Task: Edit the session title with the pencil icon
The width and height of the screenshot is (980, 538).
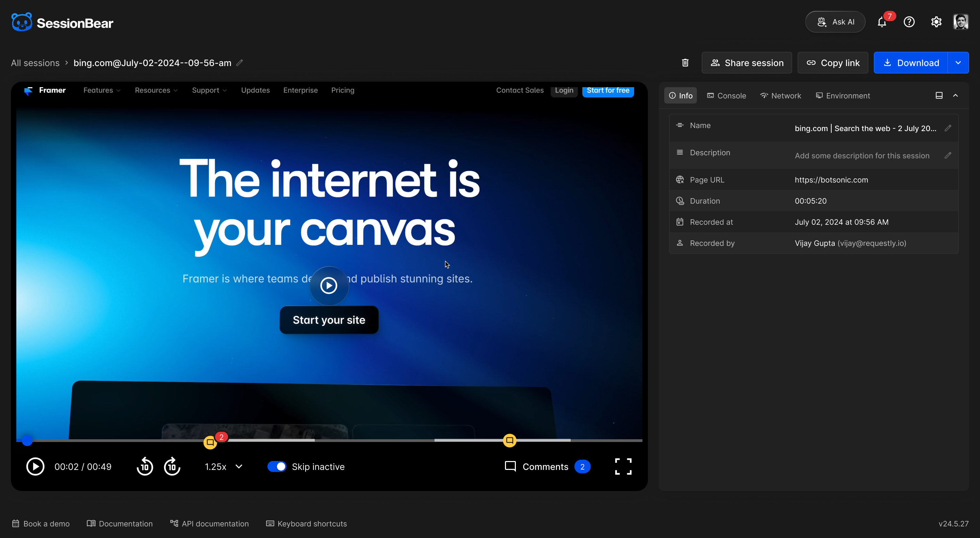Action: (240, 62)
